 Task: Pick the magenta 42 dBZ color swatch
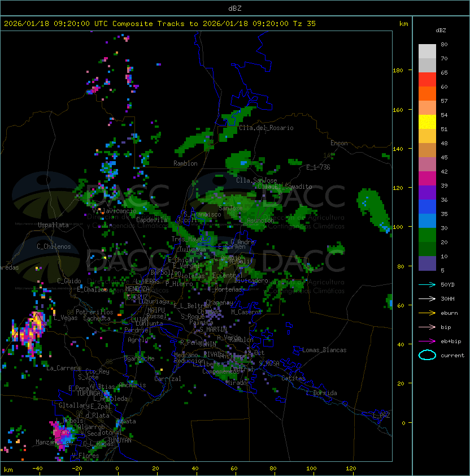427,178
